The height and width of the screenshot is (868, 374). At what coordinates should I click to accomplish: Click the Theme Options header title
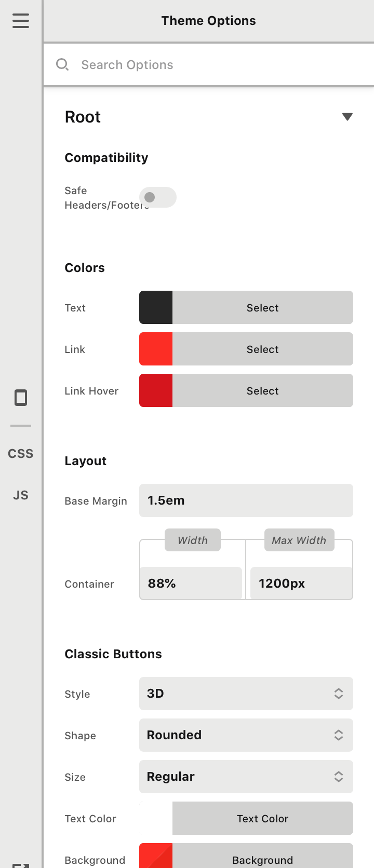pos(209,21)
